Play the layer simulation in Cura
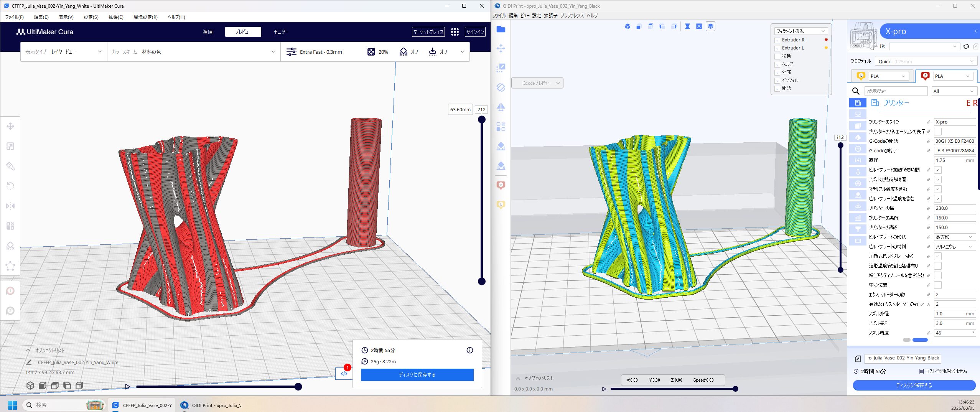The width and height of the screenshot is (980, 412). tap(128, 387)
